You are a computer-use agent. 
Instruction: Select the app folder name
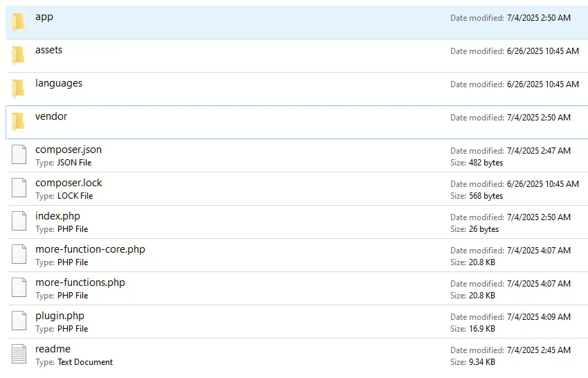click(44, 17)
